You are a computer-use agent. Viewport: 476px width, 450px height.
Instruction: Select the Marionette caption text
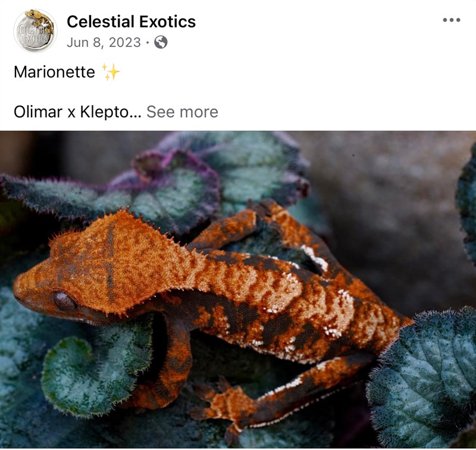[x=54, y=72]
